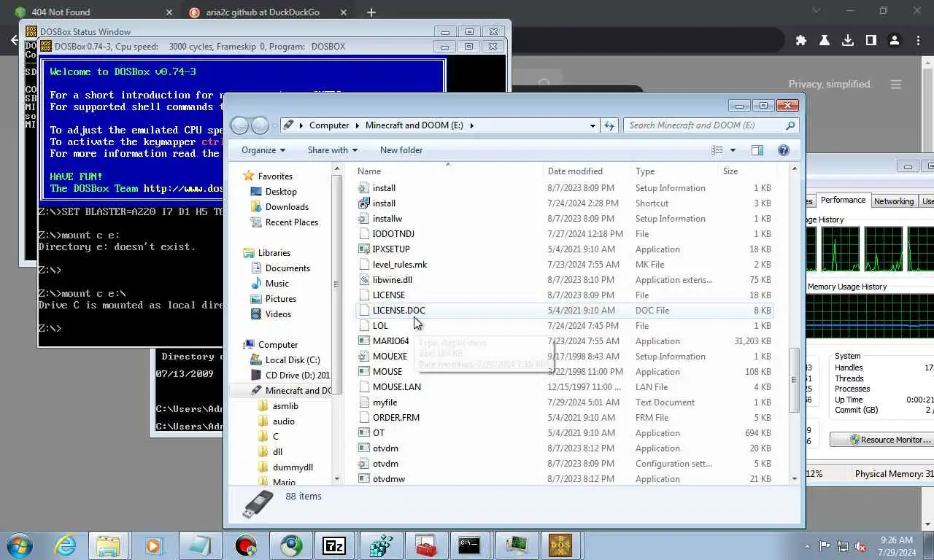Switch to the Performance tab in Task Manager

tap(843, 201)
